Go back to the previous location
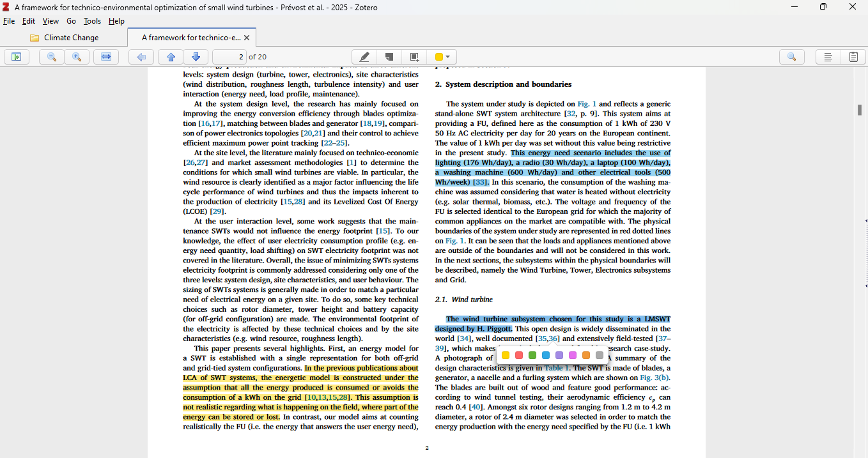Screen dimensions: 868x458 pos(141,57)
